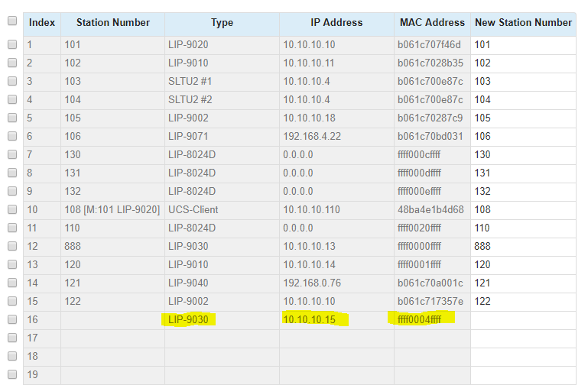Tick checkbox for station 888 row
The width and height of the screenshot is (588, 385).
coord(12,246)
